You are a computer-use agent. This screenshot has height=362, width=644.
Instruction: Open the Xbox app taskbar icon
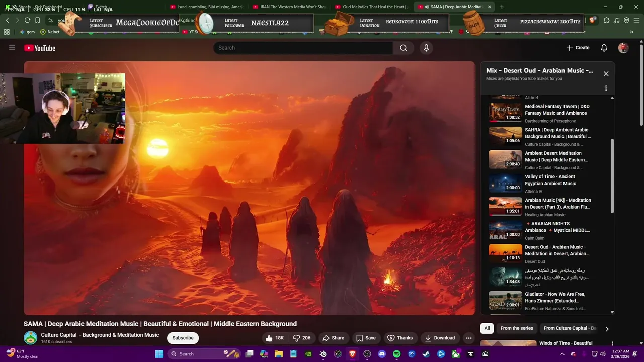click(455, 354)
